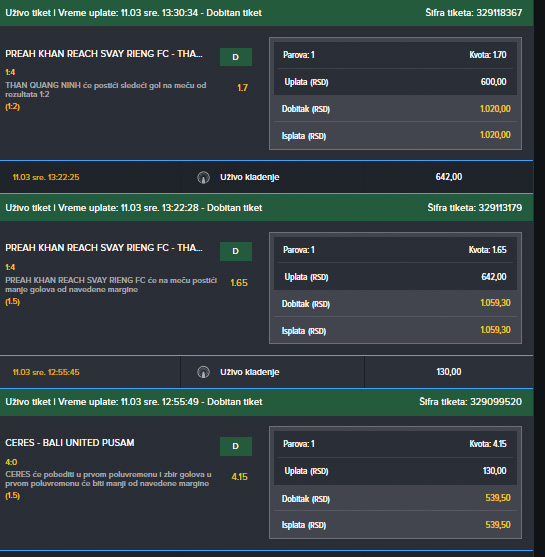Click the 4.15 odds value on Ceres ticket
Image resolution: width=545 pixels, height=557 pixels.
(x=239, y=477)
